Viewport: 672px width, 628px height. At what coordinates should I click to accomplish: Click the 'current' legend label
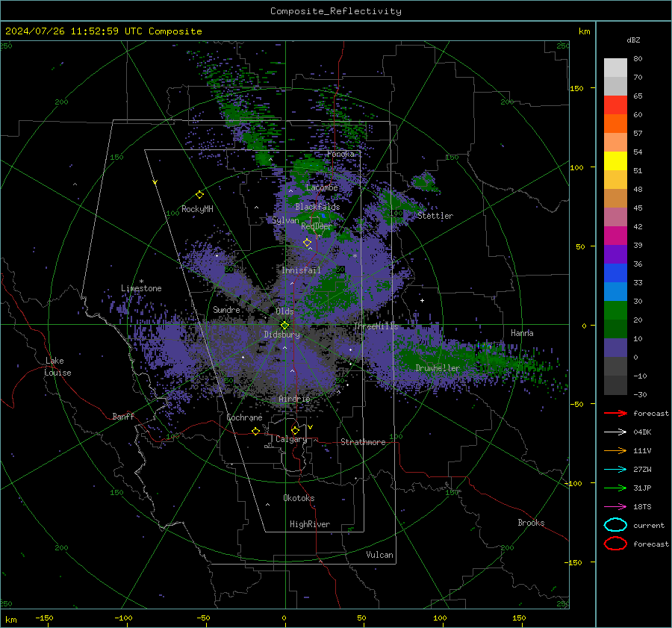[x=649, y=526]
